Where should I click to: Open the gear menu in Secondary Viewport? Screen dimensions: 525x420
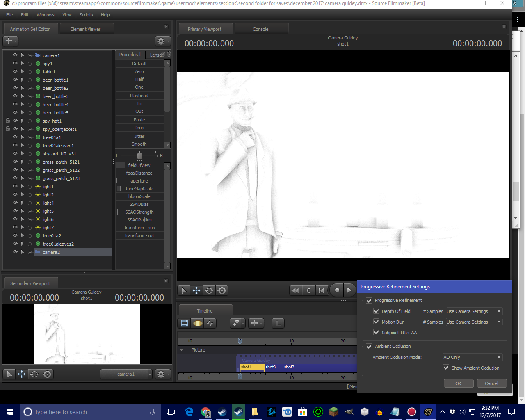(162, 374)
